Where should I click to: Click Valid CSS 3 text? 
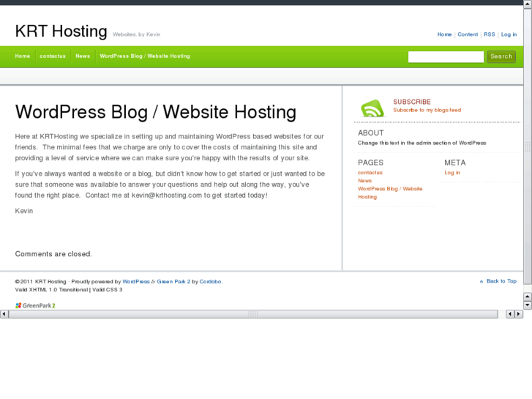pos(108,290)
